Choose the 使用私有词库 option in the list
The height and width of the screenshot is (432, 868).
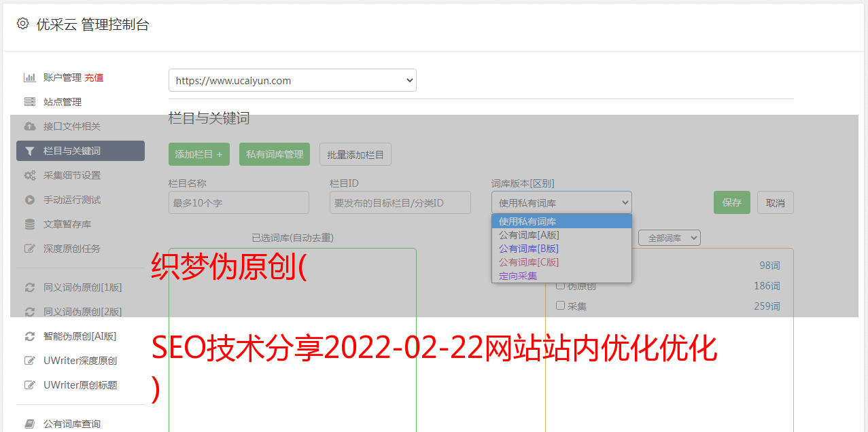click(x=561, y=221)
